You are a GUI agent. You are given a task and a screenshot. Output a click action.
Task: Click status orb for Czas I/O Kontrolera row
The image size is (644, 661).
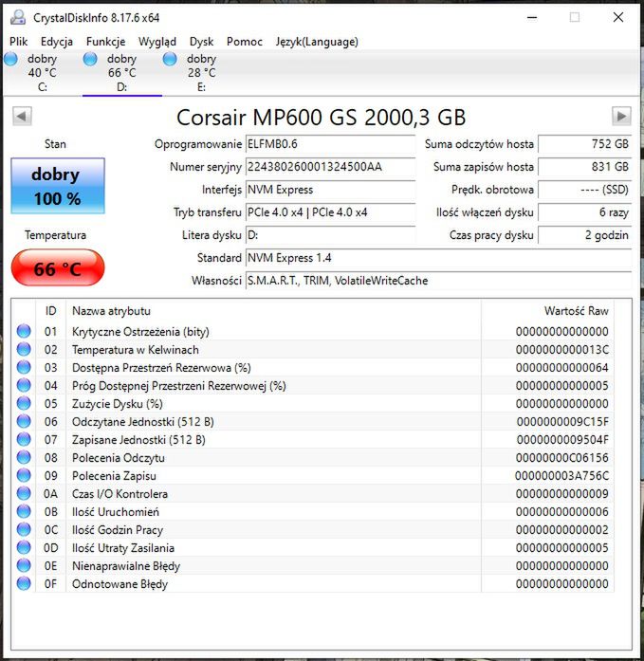[24, 494]
